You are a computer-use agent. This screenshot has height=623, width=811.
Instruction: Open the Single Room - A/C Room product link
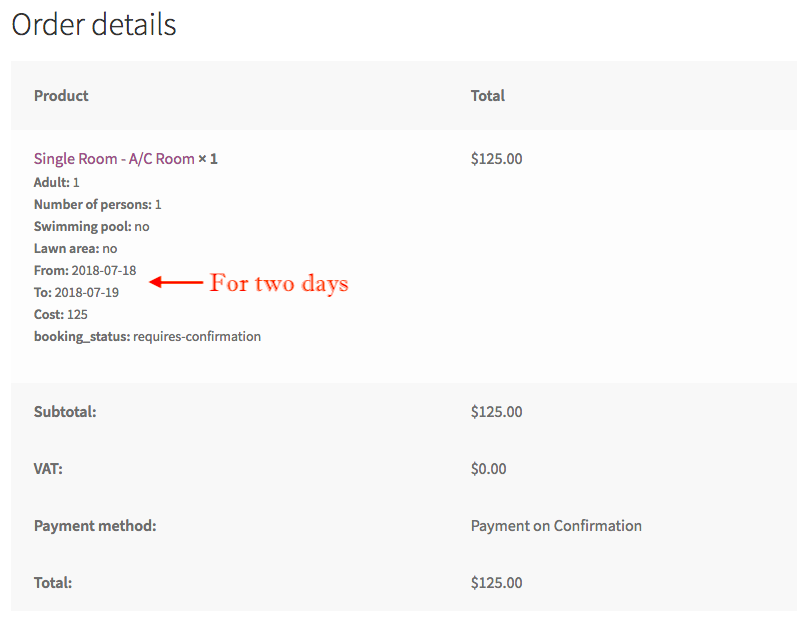[114, 159]
